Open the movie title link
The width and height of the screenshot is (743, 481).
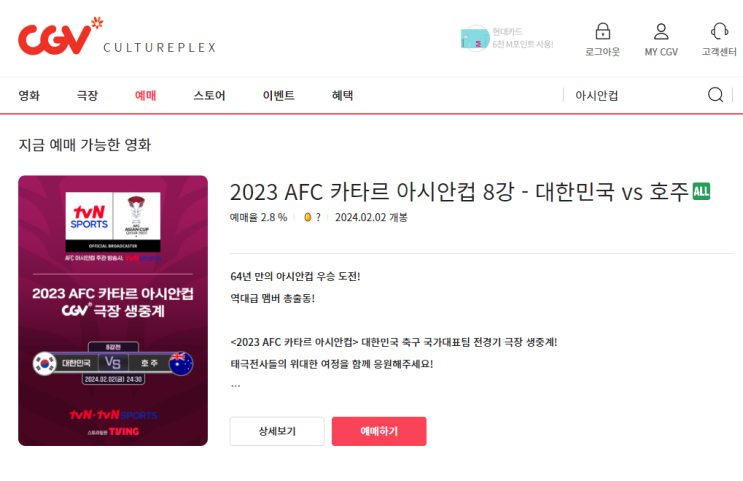click(x=459, y=192)
